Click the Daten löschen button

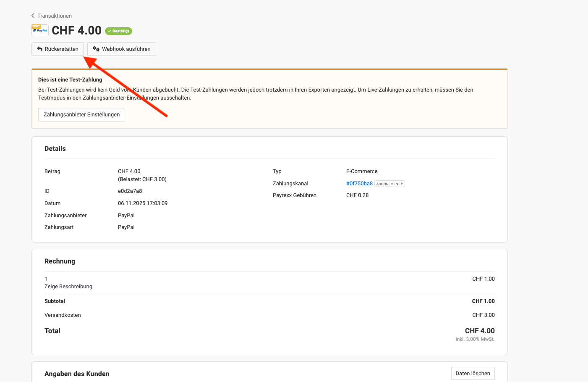point(473,374)
